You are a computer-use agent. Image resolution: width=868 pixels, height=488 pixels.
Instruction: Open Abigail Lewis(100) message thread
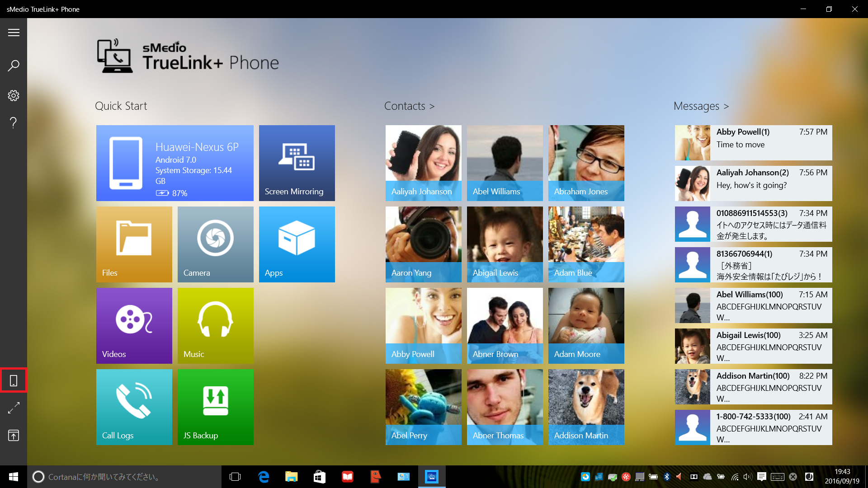click(754, 346)
